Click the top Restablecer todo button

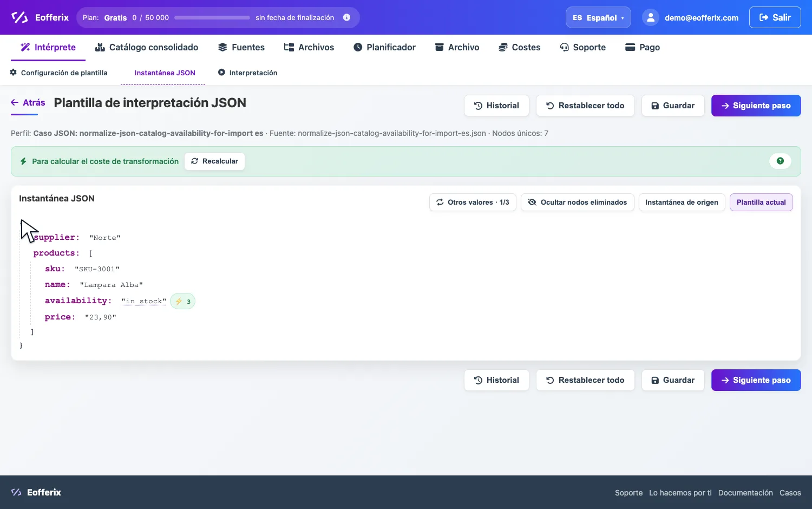(x=585, y=106)
